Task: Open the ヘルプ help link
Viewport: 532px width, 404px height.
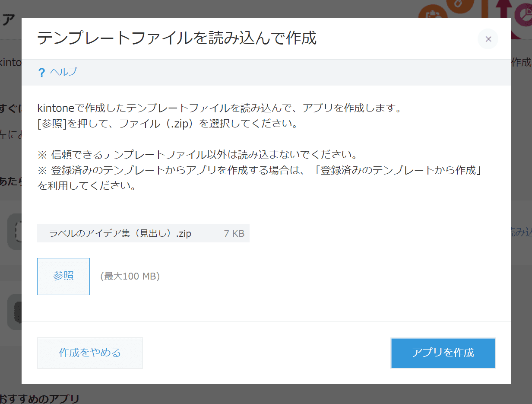Action: tap(63, 72)
